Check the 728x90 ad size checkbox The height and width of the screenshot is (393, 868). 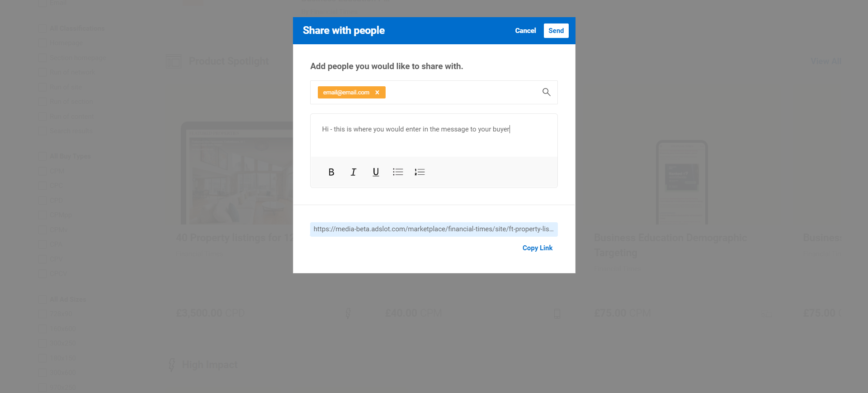(43, 314)
